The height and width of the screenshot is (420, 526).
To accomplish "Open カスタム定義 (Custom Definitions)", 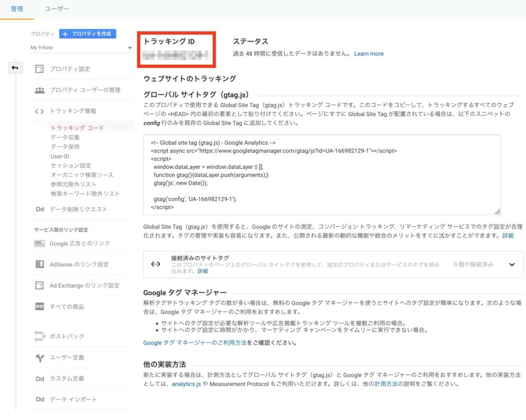I will tap(67, 379).
